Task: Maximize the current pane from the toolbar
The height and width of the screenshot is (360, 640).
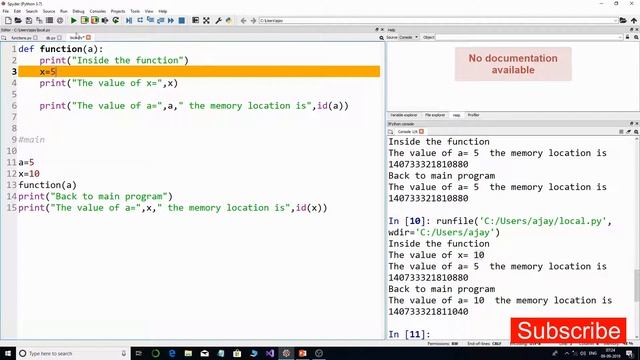Action: point(196,20)
